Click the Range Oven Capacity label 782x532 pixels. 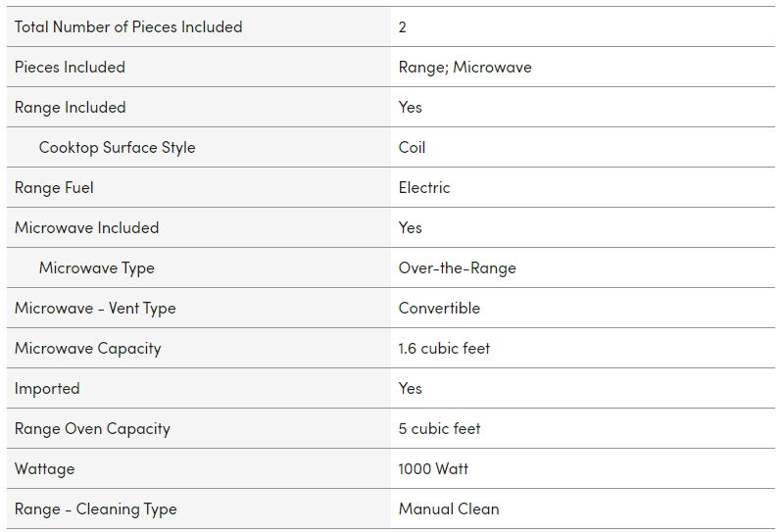click(92, 429)
